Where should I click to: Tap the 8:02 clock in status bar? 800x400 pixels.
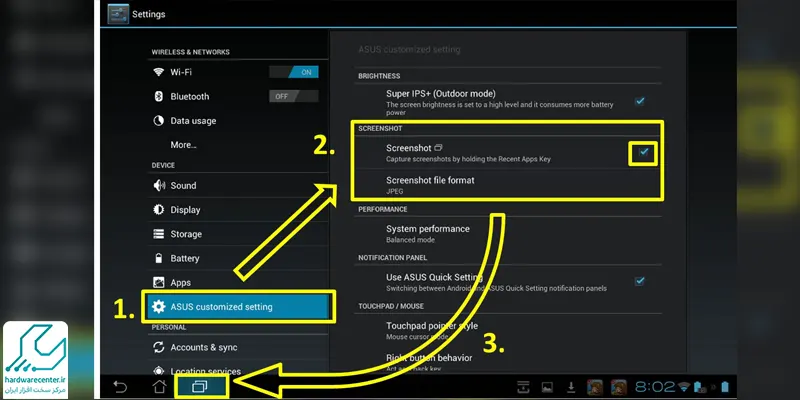pos(656,386)
